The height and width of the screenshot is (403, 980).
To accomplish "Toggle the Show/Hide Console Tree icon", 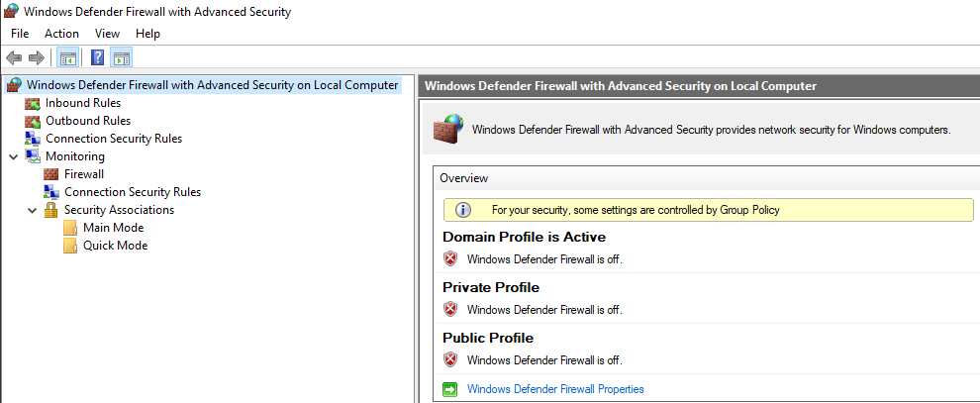I will tap(67, 58).
